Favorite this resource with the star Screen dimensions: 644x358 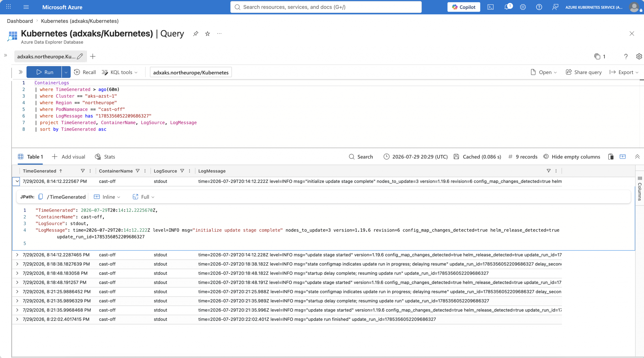pyautogui.click(x=208, y=33)
